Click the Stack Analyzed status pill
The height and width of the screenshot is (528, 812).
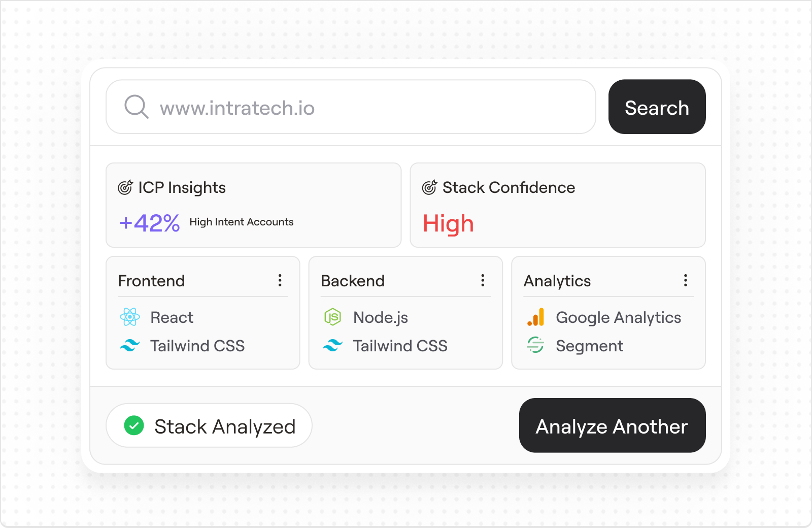209,426
